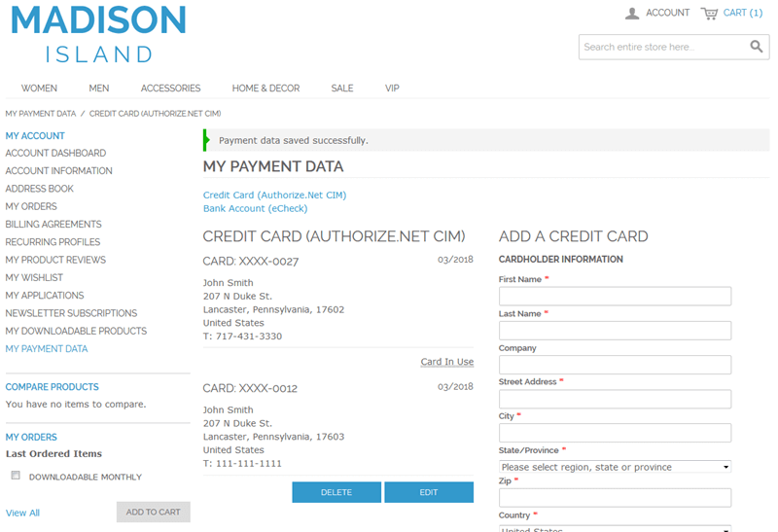This screenshot has width=778, height=532.
Task: Open the Account user icon
Action: pos(632,14)
